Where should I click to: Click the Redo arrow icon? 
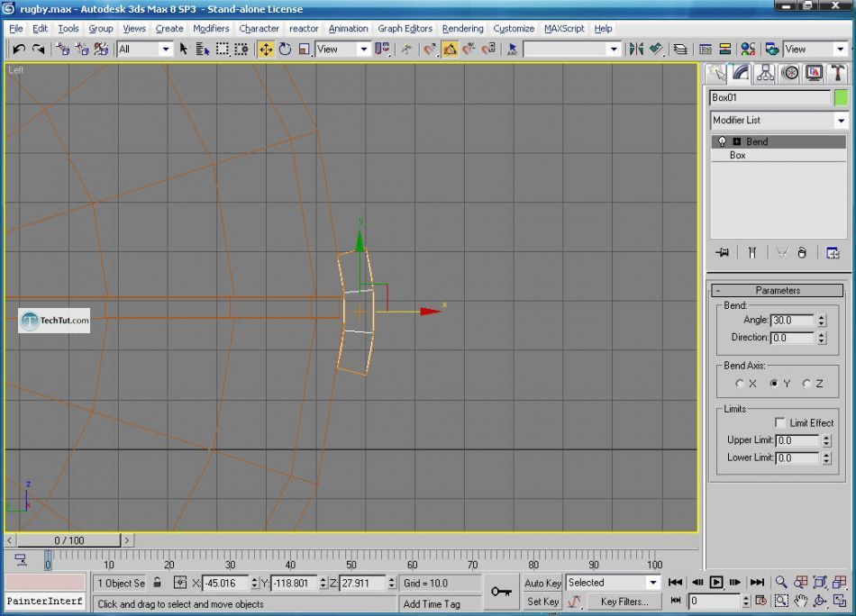pyautogui.click(x=38, y=50)
